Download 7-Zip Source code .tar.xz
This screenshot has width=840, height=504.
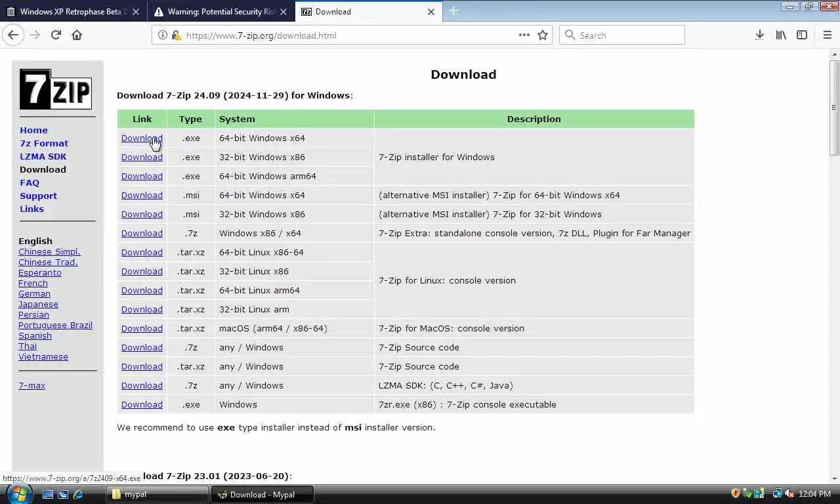click(x=142, y=366)
